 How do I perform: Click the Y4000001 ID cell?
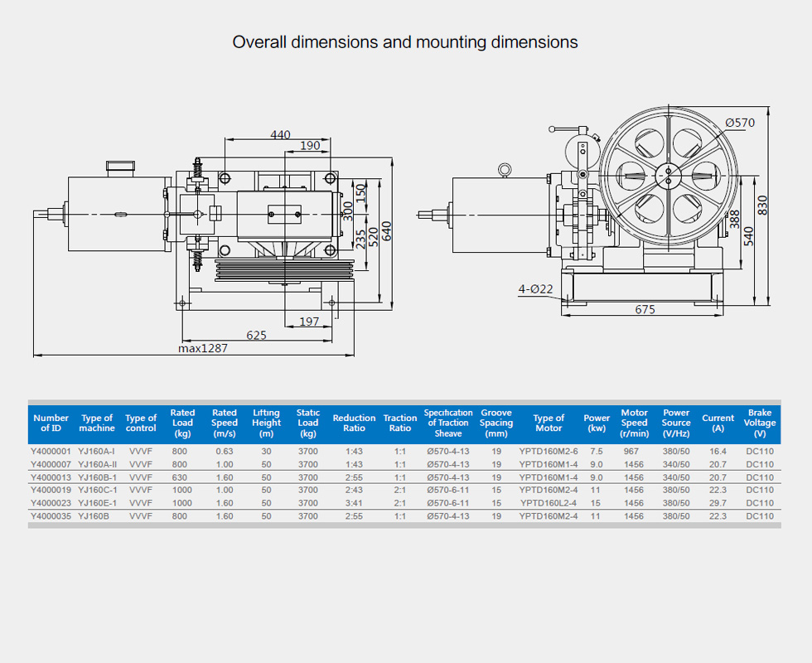[51, 451]
